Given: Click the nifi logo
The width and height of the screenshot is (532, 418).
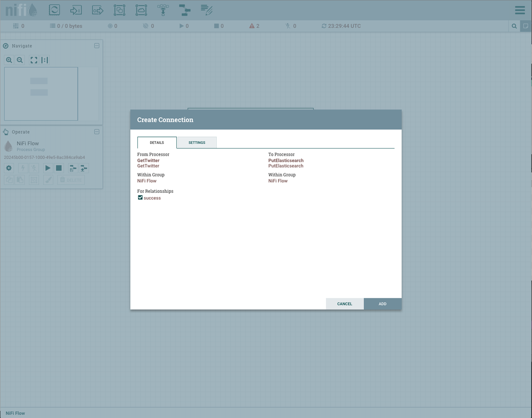Looking at the screenshot, I should [21, 10].
